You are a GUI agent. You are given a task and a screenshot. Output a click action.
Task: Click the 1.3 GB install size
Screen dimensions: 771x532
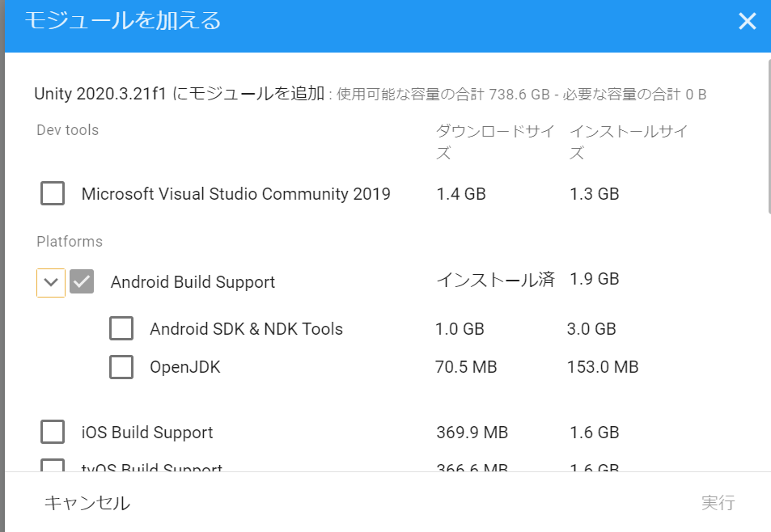(x=595, y=194)
